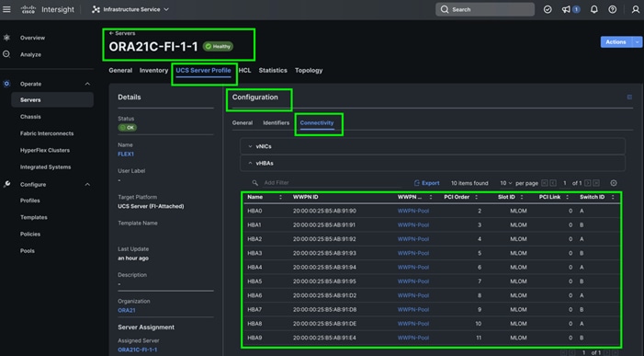This screenshot has height=356, width=644.
Task: Click the Configuration panel list view icon
Action: click(629, 97)
